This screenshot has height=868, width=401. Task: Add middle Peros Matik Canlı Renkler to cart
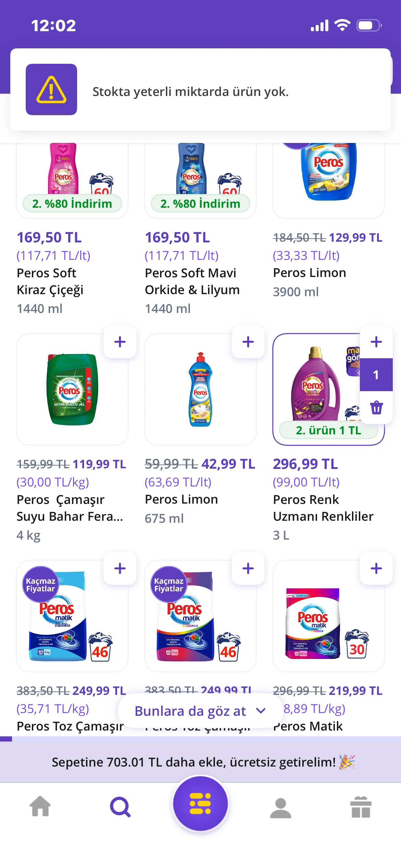[x=248, y=568]
